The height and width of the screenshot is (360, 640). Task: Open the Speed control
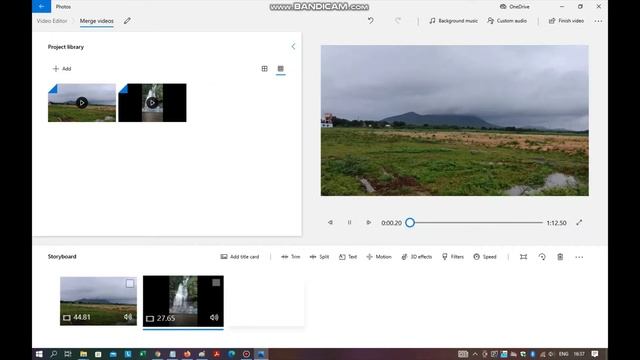tap(485, 257)
